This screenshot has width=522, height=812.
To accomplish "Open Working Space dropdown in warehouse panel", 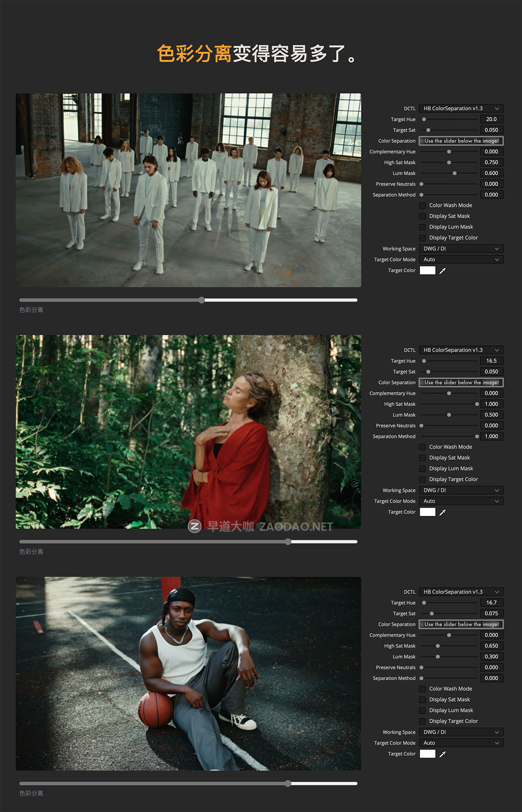I will [x=461, y=249].
